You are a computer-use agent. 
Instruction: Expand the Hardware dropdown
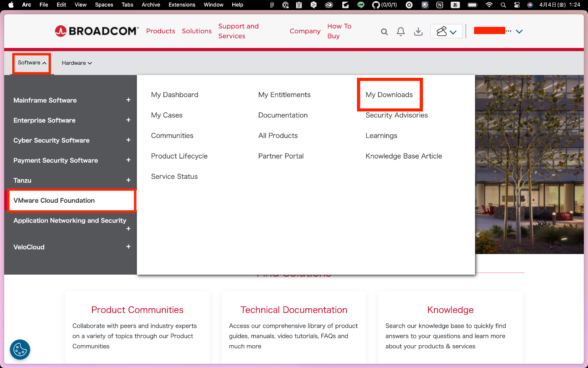pos(76,63)
